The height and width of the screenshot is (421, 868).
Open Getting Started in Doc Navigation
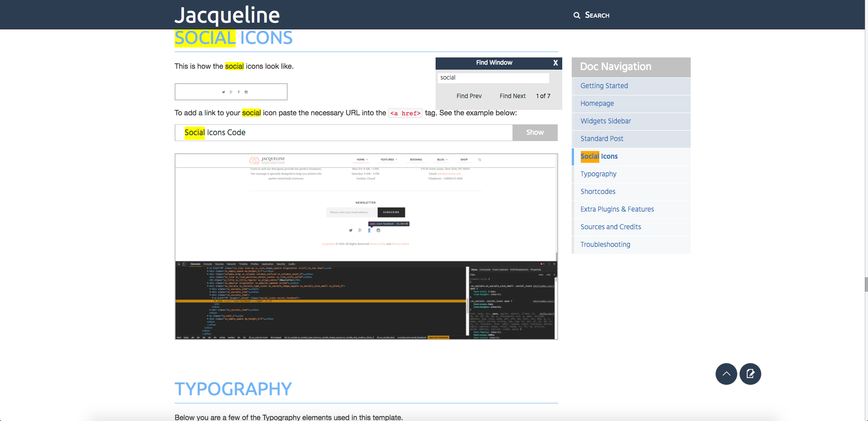click(x=604, y=86)
